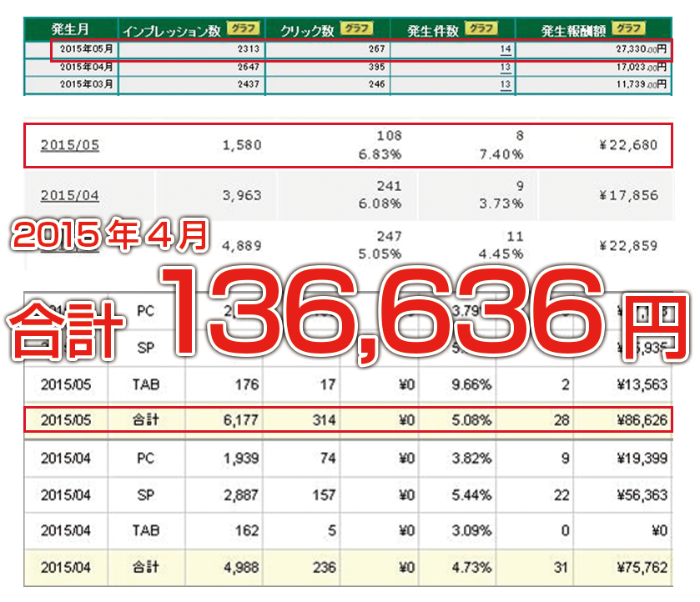This screenshot has width=700, height=602.
Task: Open the graph for クリック数
Action: tap(355, 29)
